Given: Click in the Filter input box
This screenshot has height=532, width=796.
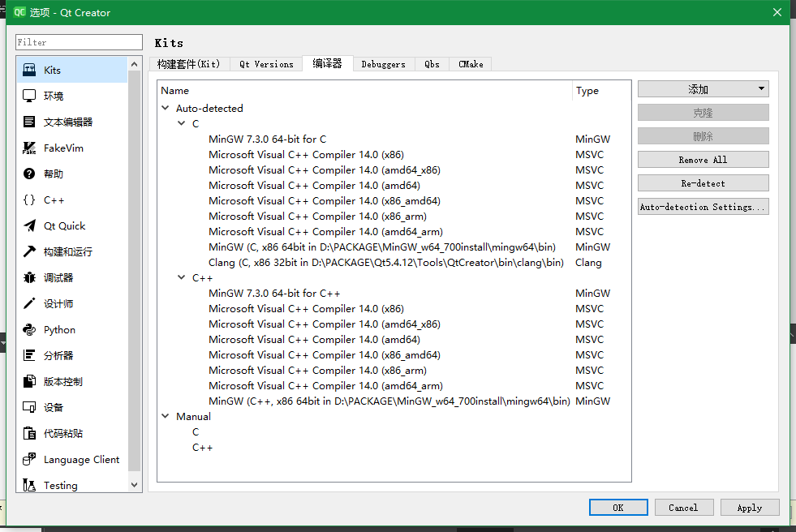Looking at the screenshot, I should (78, 41).
